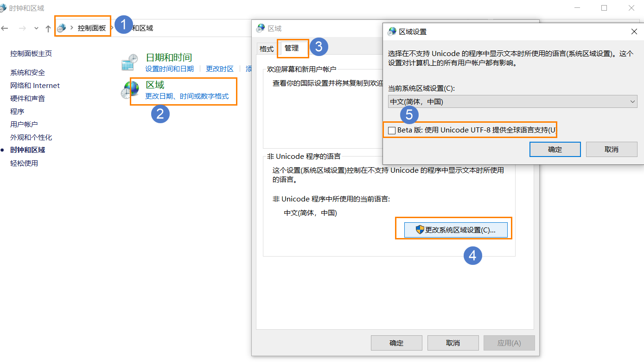Click 确定 in the 区域设置 dialog
This screenshot has height=364, width=644.
555,150
